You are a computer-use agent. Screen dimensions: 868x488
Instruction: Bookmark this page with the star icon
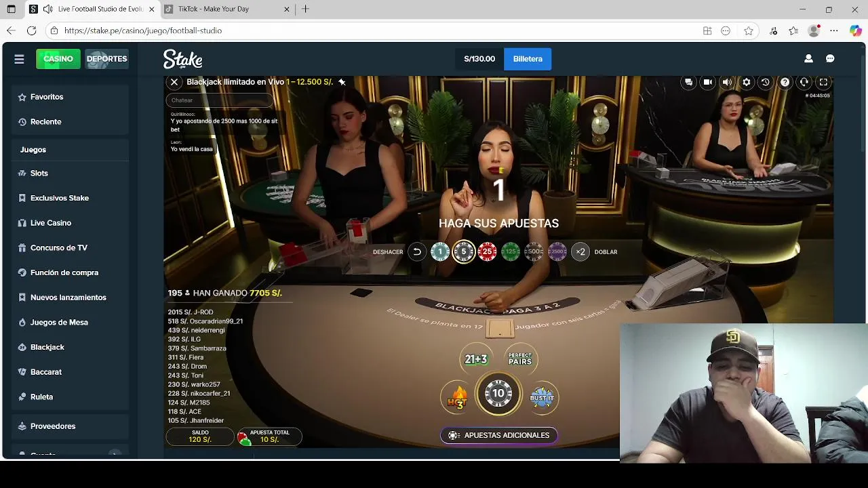(749, 30)
